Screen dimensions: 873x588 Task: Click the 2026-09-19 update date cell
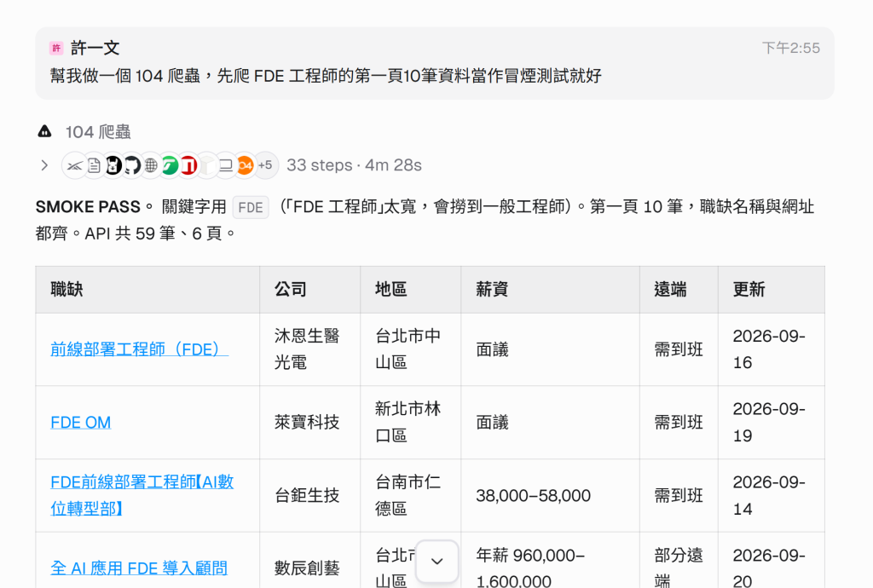(x=769, y=422)
